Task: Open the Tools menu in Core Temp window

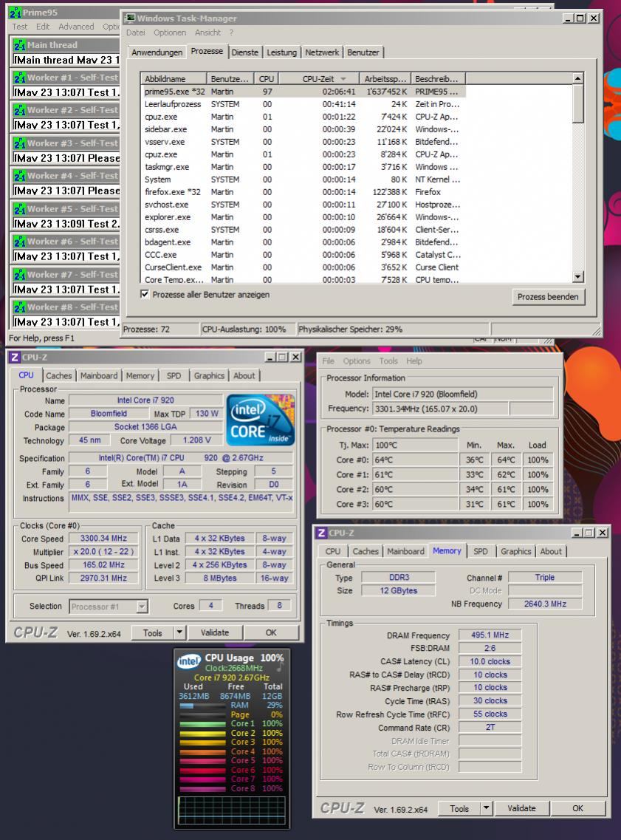Action: coord(388,361)
